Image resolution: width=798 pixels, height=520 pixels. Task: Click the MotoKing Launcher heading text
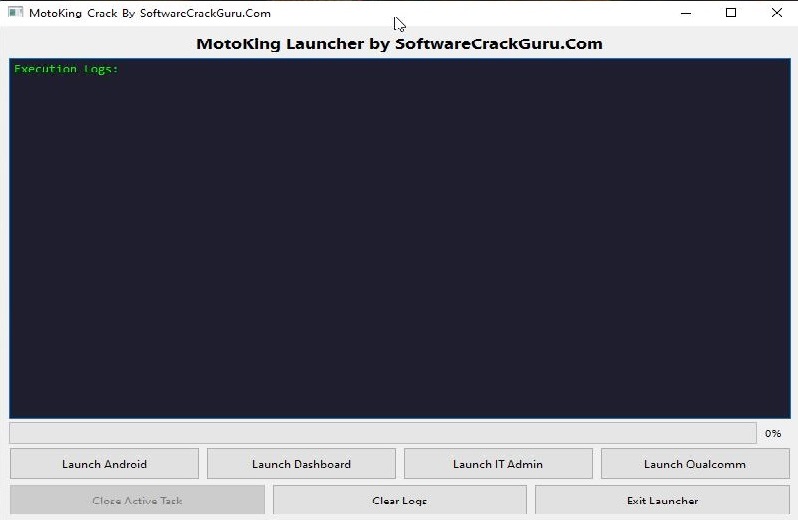coord(400,44)
